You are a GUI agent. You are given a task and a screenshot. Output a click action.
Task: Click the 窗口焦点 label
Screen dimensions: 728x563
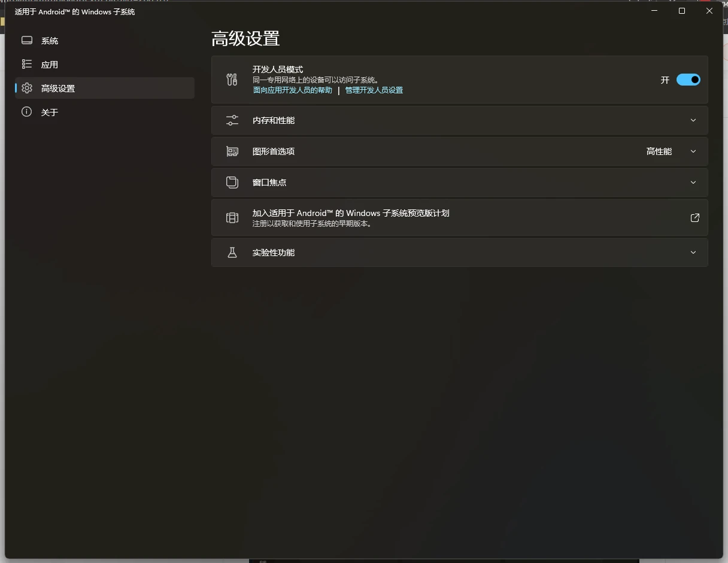click(269, 182)
